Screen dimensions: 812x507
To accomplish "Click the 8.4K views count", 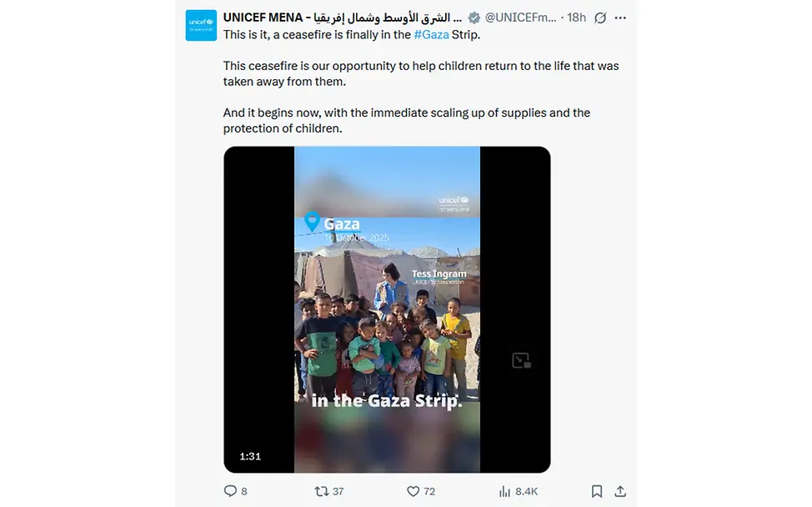I will point(526,491).
